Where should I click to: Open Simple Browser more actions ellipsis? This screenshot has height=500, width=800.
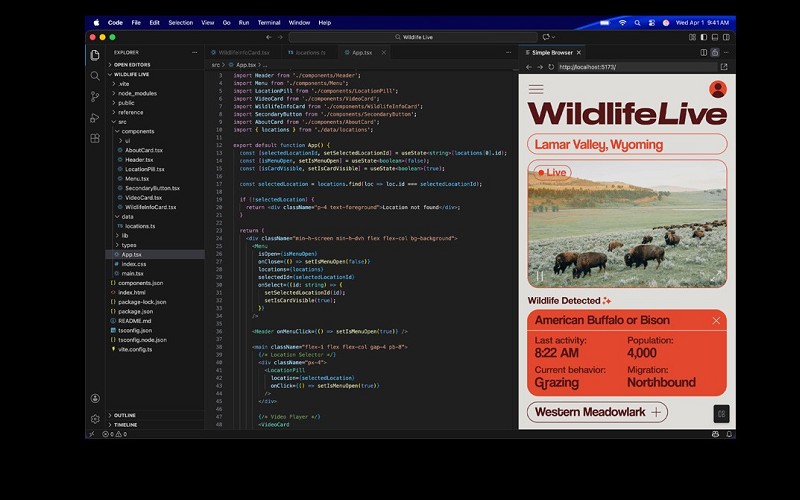[x=726, y=53]
